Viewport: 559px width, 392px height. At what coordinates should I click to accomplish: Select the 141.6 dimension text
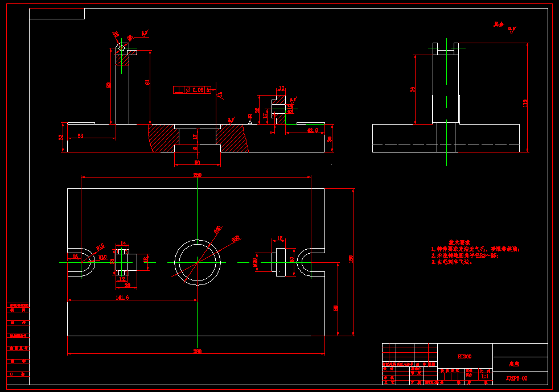(x=122, y=298)
